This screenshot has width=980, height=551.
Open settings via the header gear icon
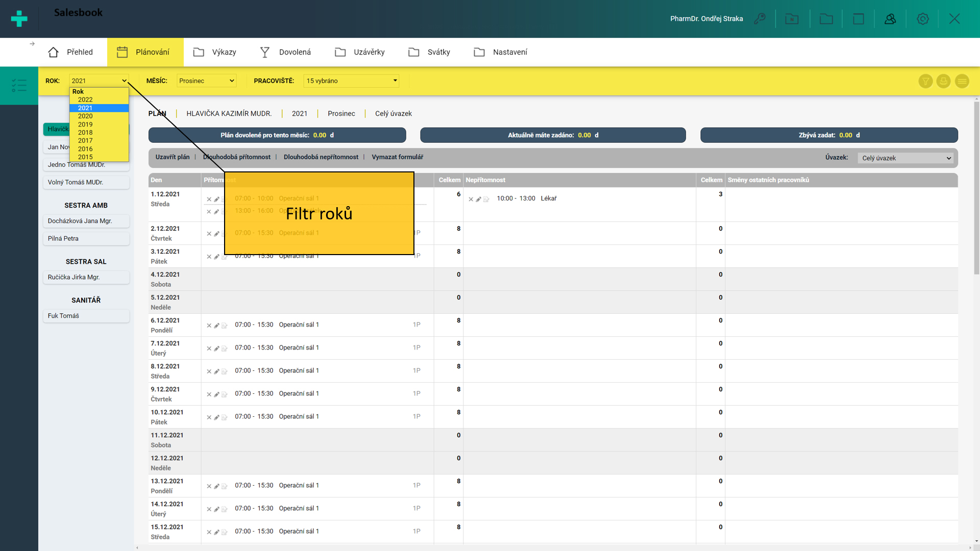(x=922, y=19)
